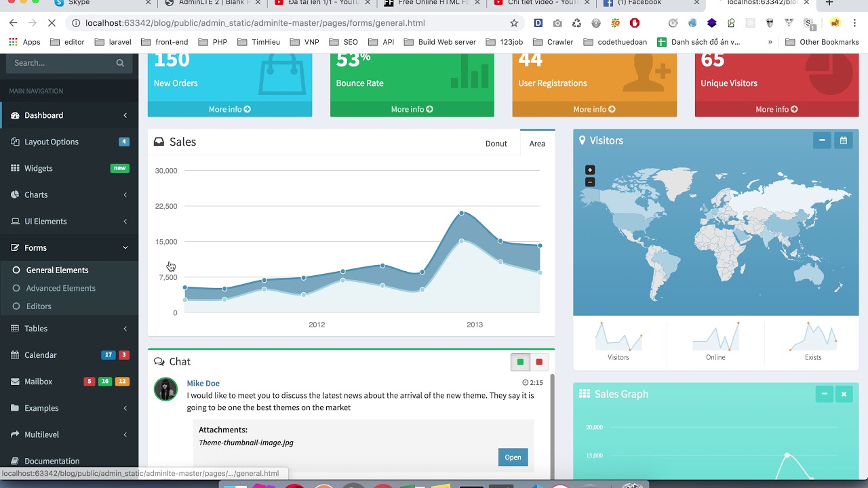Click the red AdBlock extension icon

click(635, 23)
